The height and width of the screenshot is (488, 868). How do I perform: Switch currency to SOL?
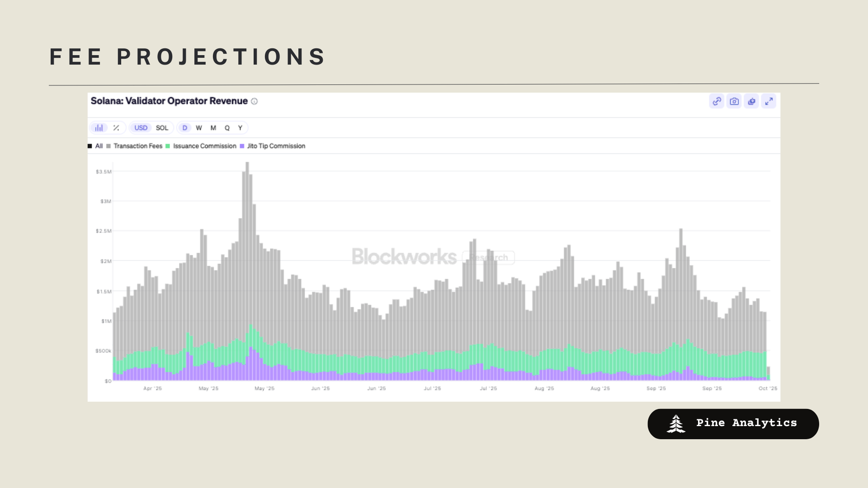(162, 128)
